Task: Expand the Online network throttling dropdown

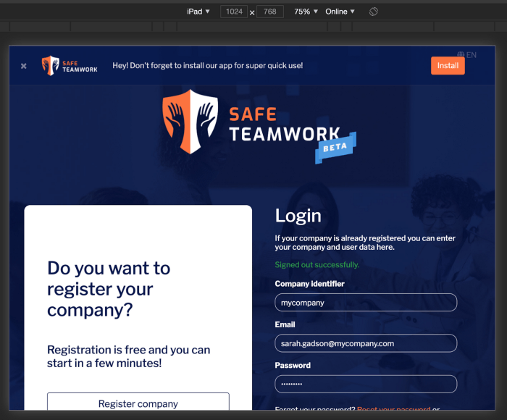Action: click(340, 12)
